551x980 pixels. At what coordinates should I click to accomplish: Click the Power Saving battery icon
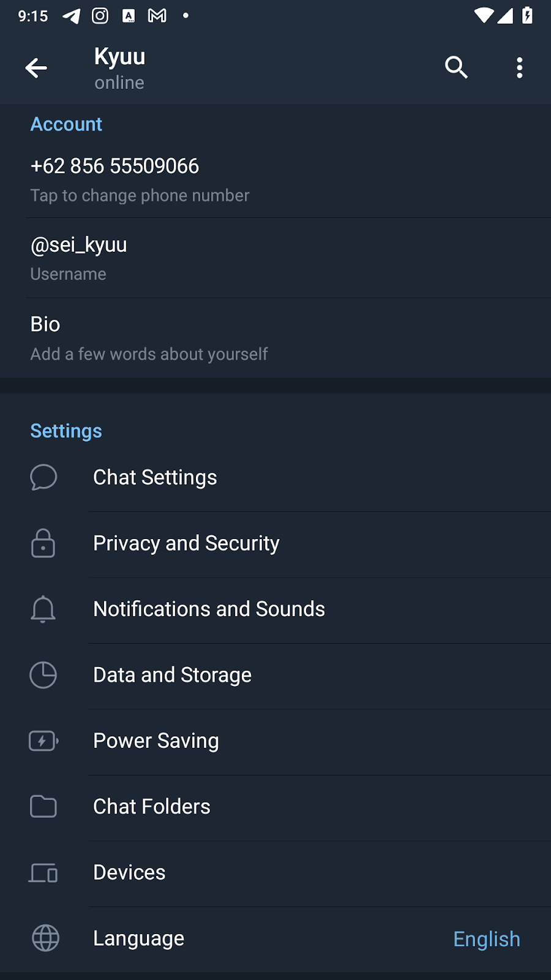tap(43, 741)
